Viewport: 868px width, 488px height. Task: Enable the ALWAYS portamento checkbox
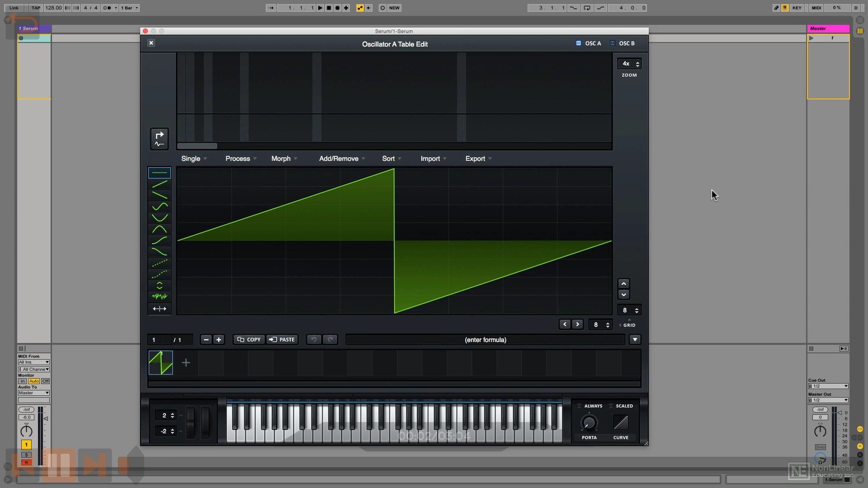[579, 406]
